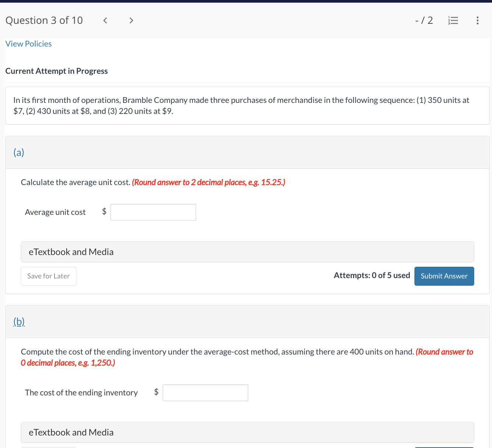Click the Question 3 of 10 label
Image resolution: width=492 pixels, height=448 pixels.
[x=44, y=20]
